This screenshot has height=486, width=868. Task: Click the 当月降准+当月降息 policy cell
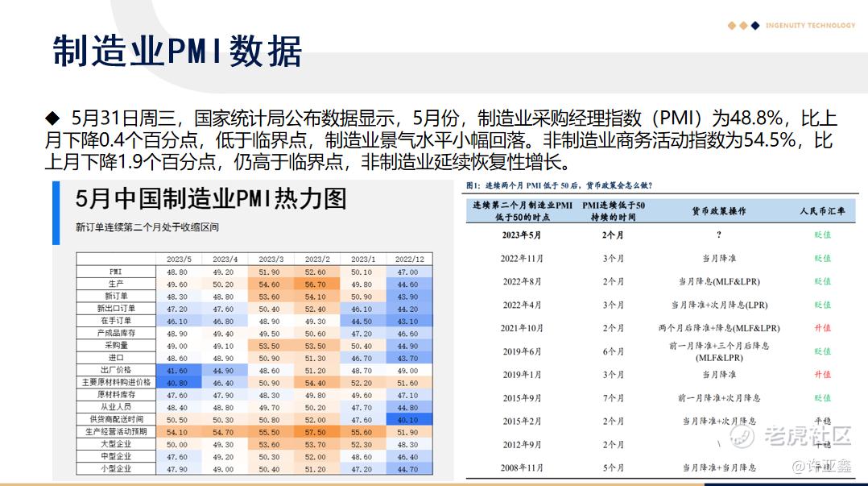point(719,467)
